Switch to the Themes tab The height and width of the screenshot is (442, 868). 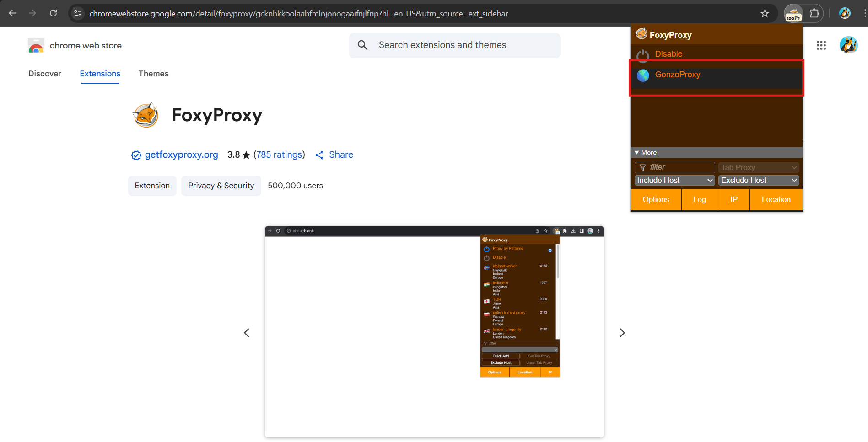(154, 74)
